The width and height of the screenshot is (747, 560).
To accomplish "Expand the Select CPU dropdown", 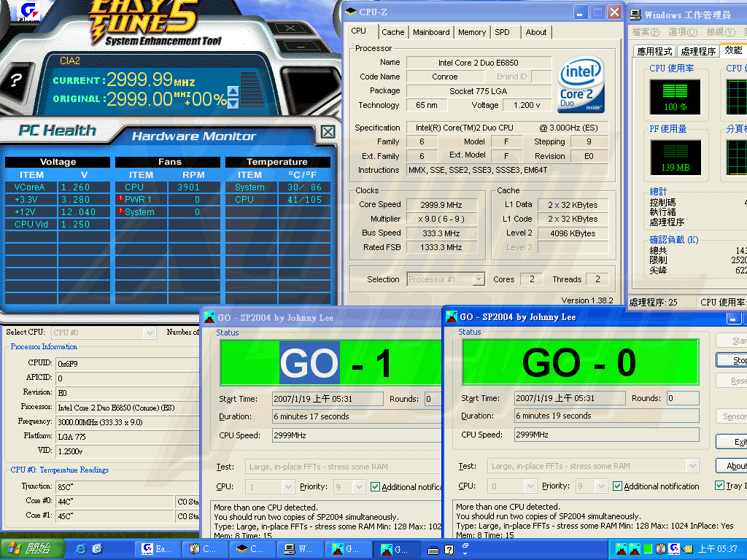I will pyautogui.click(x=150, y=332).
